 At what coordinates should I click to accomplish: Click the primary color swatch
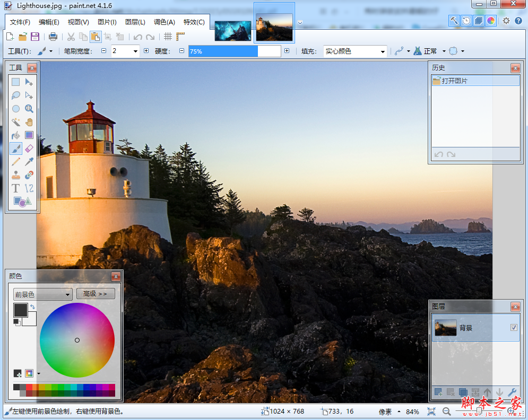(x=21, y=310)
